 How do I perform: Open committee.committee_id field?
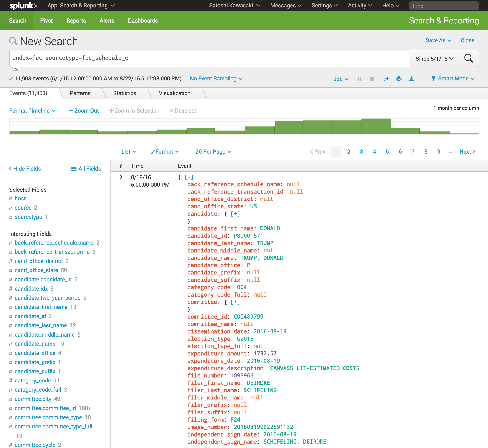click(x=45, y=408)
